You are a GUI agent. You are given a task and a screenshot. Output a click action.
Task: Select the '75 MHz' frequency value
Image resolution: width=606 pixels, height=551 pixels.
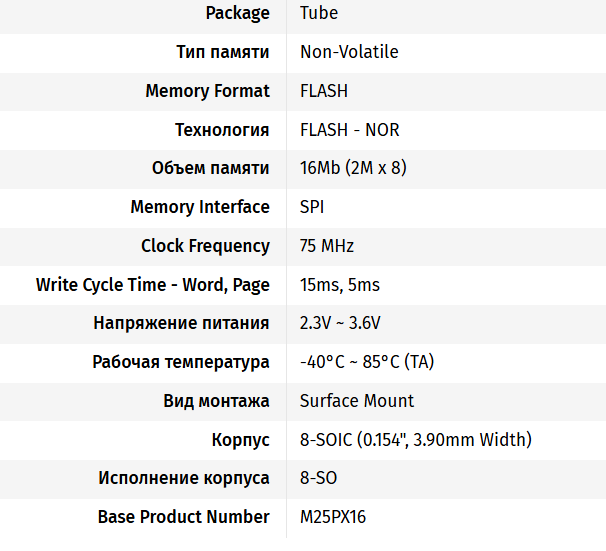coord(327,246)
